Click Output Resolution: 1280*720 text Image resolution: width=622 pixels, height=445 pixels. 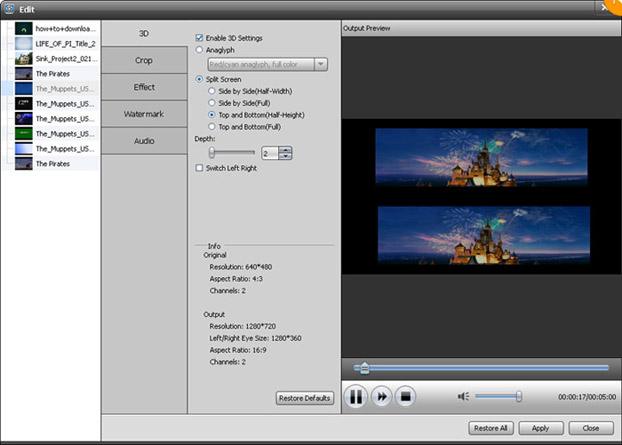point(242,326)
